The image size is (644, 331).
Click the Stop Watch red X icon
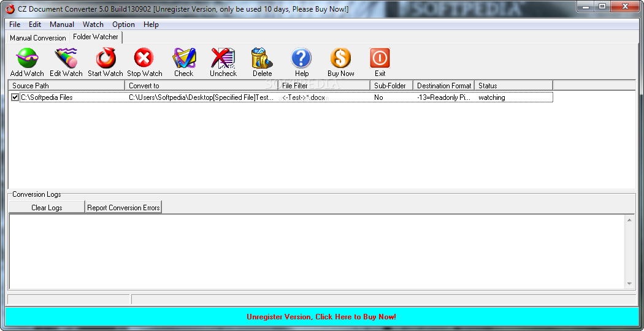tap(144, 58)
